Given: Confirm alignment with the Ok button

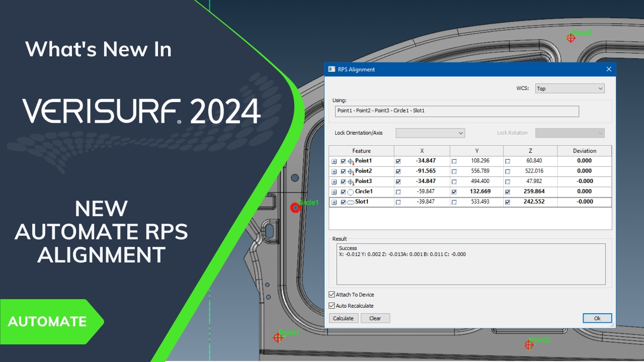Looking at the screenshot, I should coord(597,318).
